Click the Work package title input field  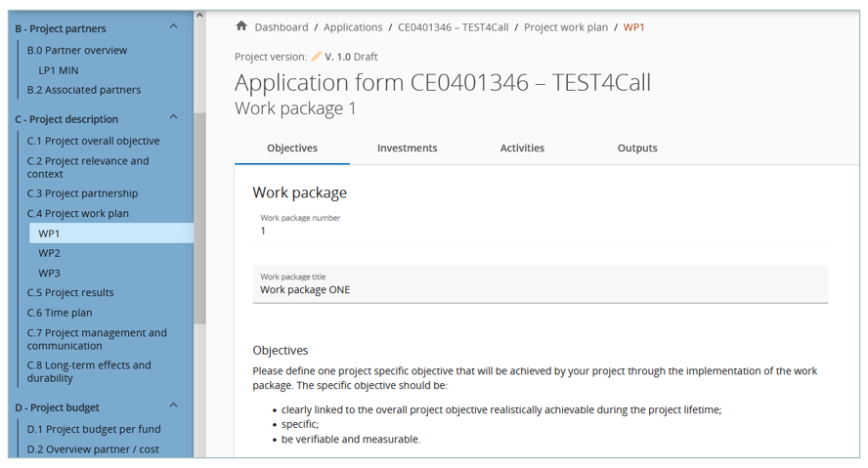point(540,290)
